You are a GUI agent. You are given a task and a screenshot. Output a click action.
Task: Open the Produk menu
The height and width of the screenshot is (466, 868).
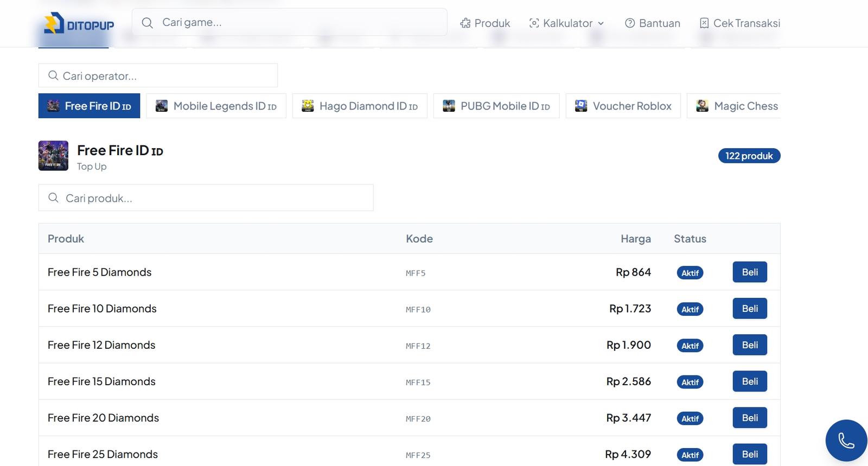pos(485,23)
